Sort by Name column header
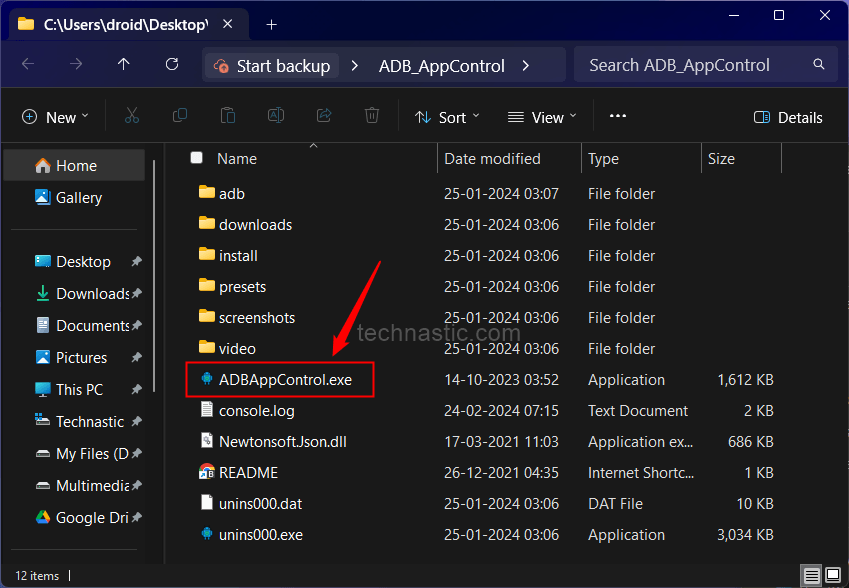Viewport: 849px width, 588px height. [x=237, y=159]
